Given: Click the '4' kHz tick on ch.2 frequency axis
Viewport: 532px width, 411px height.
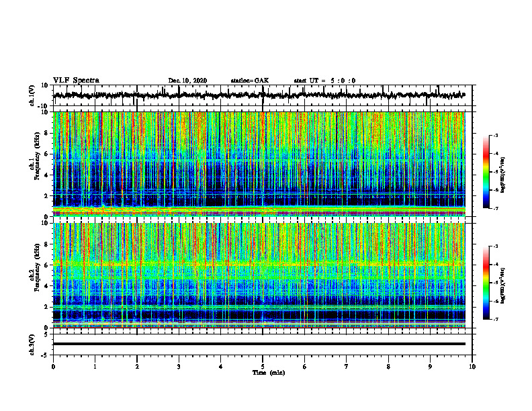Looking at the screenshot, I should [46, 286].
